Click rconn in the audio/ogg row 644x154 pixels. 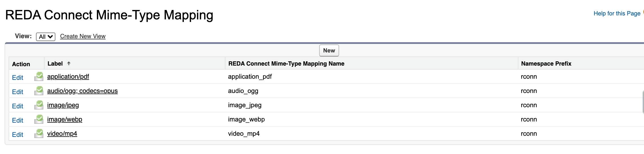pyautogui.click(x=529, y=91)
